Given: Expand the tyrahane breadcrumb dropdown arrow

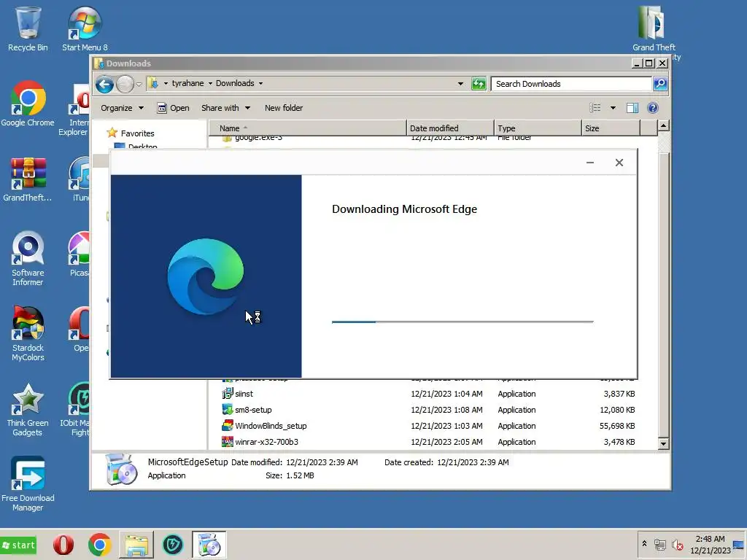Looking at the screenshot, I should tap(210, 83).
